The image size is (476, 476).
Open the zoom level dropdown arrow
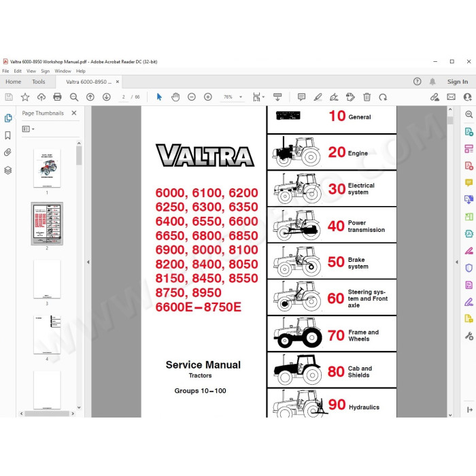[x=241, y=97]
